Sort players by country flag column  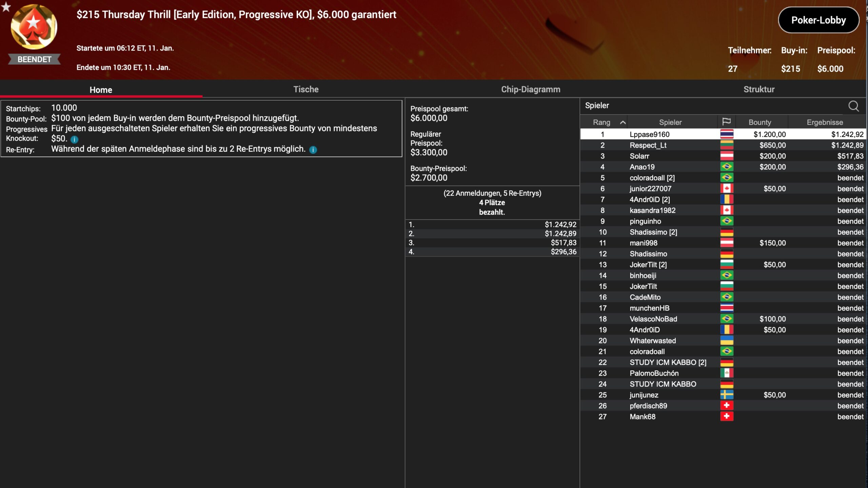726,122
